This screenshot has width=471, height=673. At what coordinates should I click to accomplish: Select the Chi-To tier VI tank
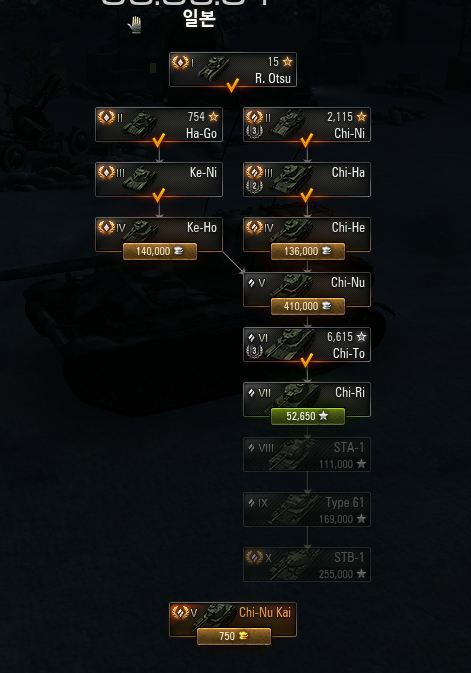307,344
